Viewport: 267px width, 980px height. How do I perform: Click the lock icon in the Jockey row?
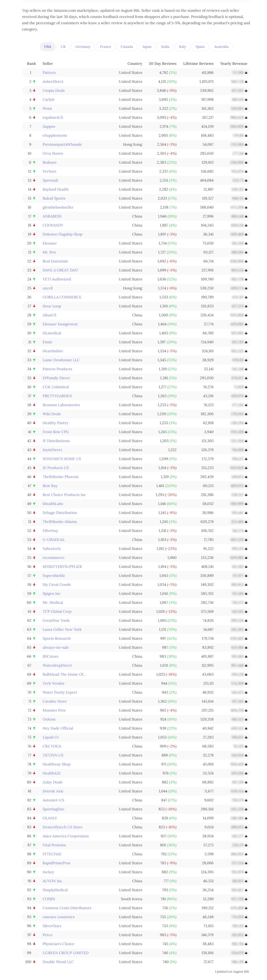246,872
